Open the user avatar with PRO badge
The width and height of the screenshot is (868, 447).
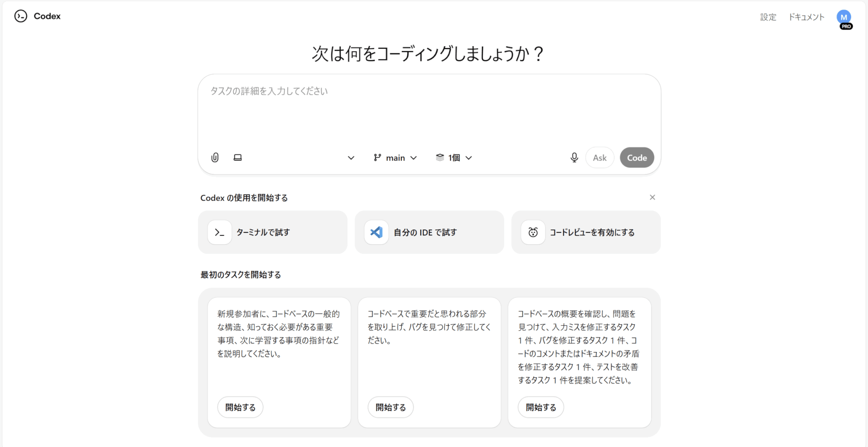(x=844, y=18)
